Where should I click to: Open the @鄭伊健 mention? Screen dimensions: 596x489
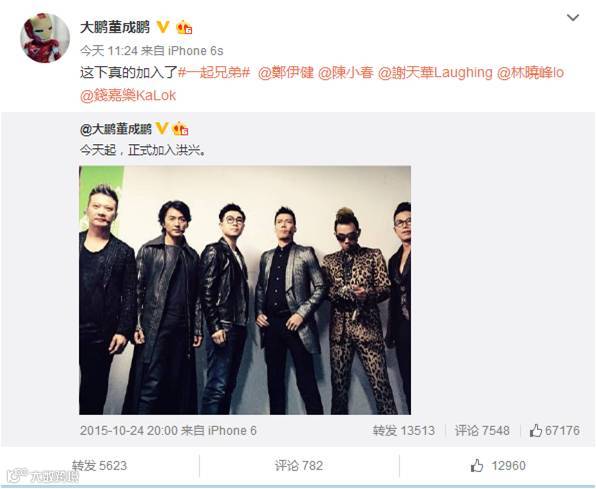(x=285, y=72)
